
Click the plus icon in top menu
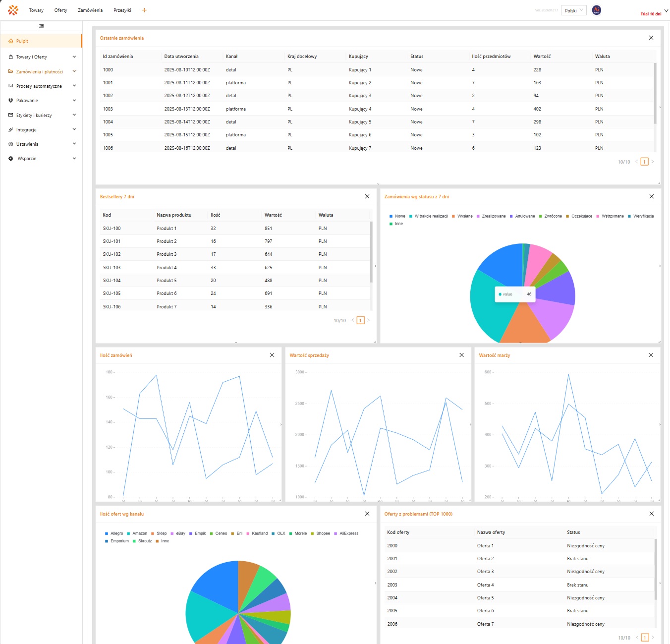[144, 10]
